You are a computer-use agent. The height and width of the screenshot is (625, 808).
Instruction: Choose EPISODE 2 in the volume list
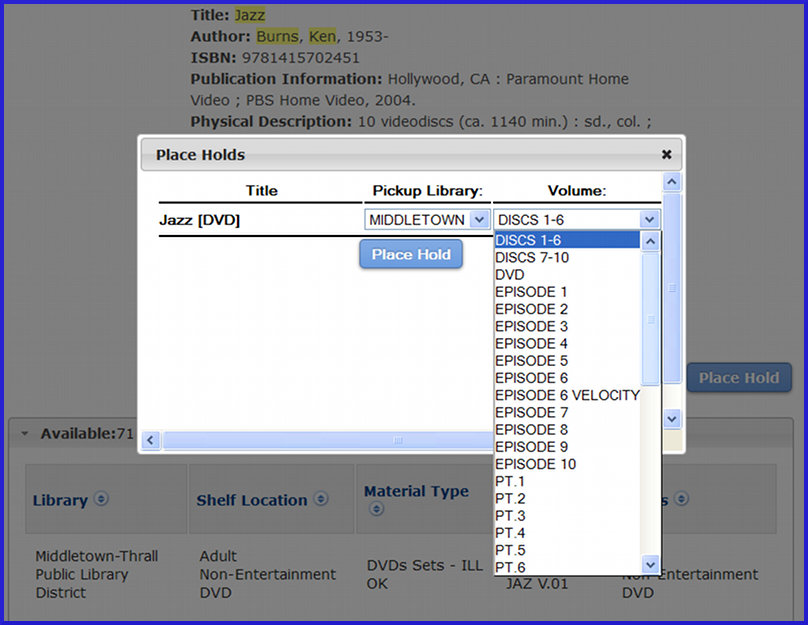tap(567, 309)
